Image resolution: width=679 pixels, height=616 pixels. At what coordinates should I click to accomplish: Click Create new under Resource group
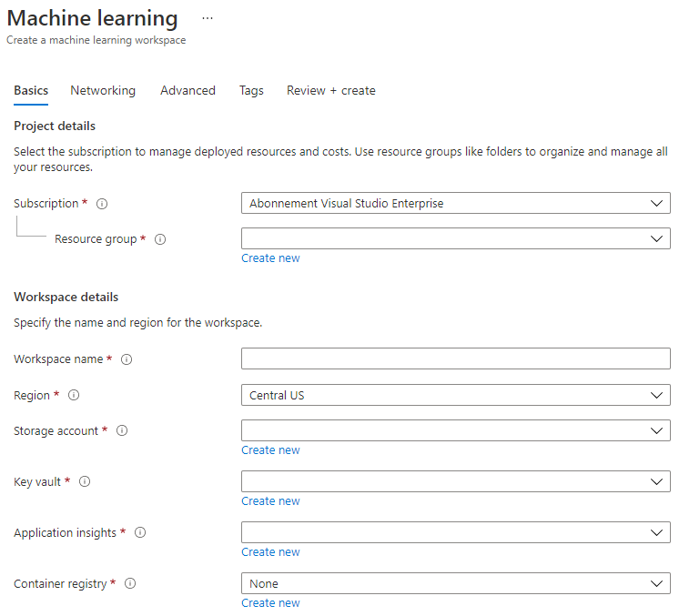point(270,258)
